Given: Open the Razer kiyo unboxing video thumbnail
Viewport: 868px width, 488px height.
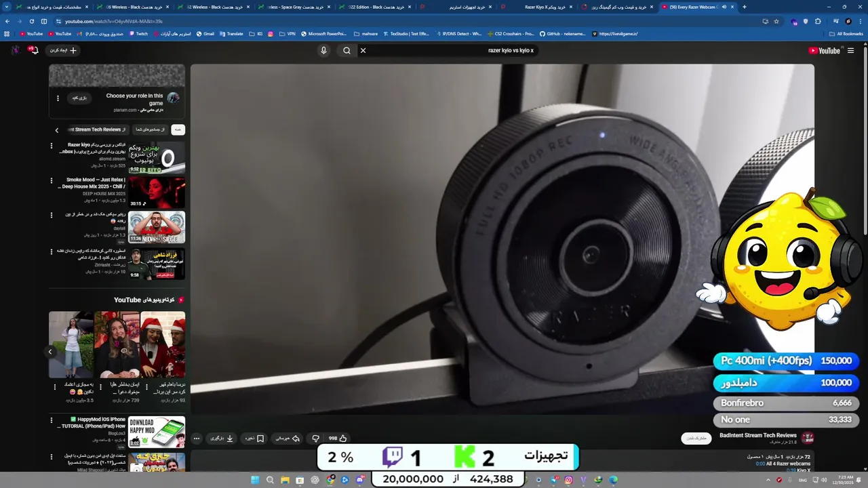Looking at the screenshot, I should coord(157,157).
